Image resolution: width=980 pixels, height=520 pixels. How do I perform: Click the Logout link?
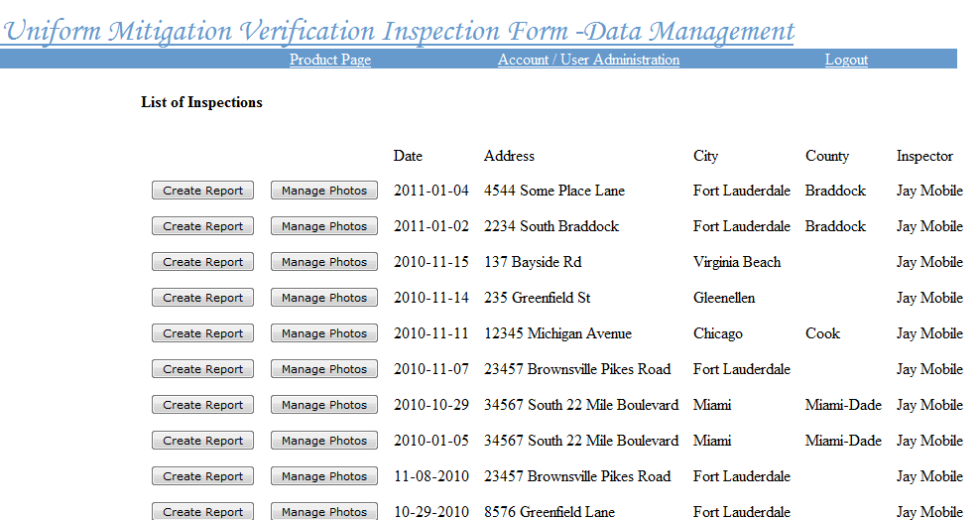[846, 60]
